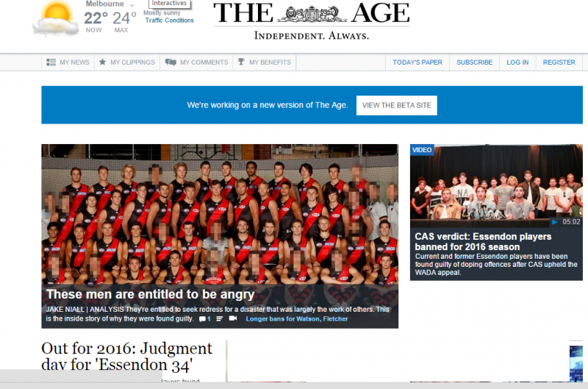Play the CAS verdict video
Image resolution: width=588 pixels, height=389 pixels.
coord(554,221)
